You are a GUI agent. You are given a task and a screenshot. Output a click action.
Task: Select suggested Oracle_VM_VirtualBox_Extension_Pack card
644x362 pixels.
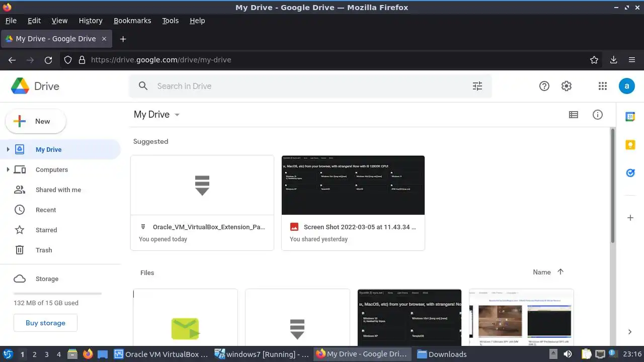pos(202,203)
